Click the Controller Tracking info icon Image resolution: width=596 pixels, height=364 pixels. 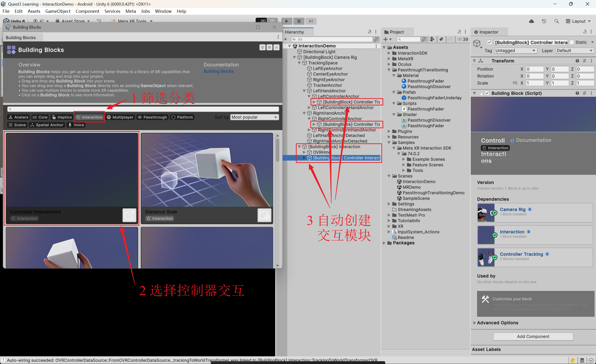pyautogui.click(x=547, y=254)
